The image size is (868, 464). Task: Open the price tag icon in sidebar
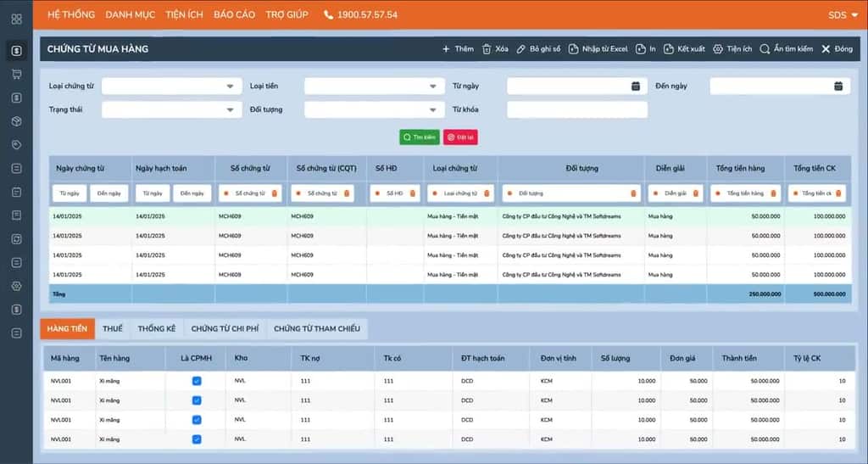pyautogui.click(x=17, y=145)
